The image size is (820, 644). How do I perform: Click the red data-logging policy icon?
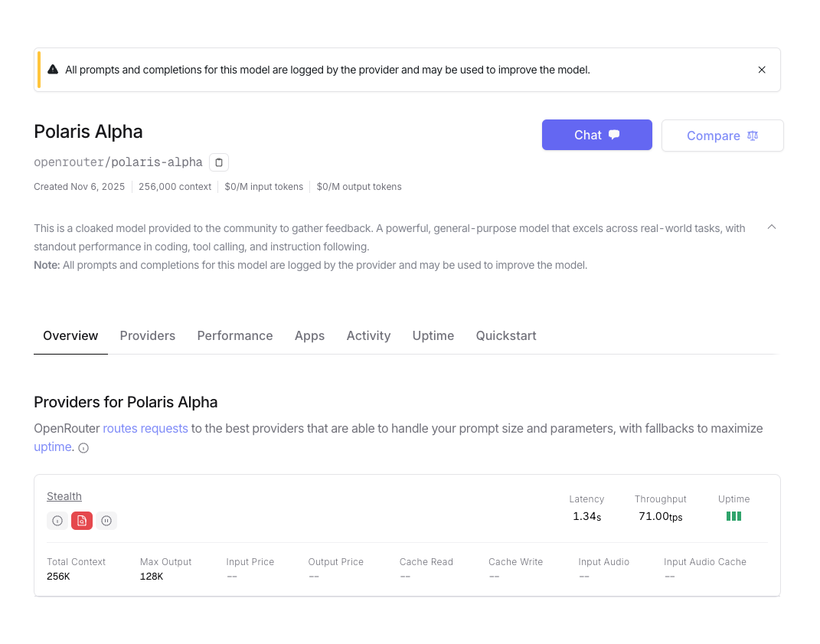point(82,521)
